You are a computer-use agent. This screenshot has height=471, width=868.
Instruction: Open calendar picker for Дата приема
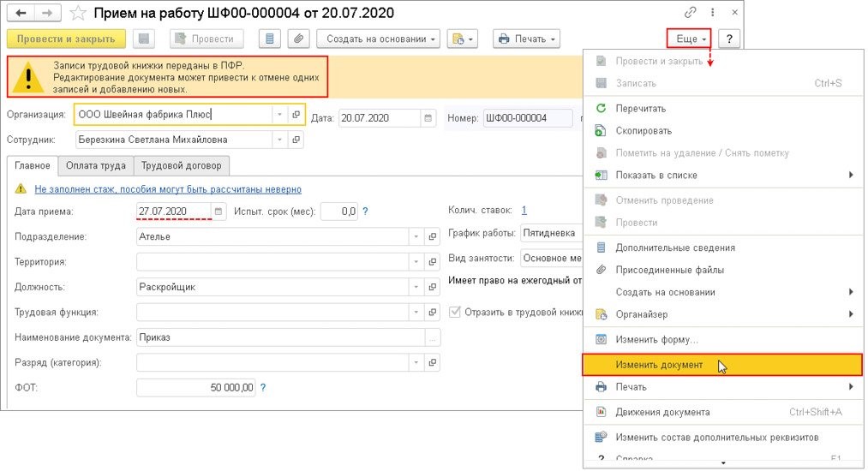click(218, 211)
